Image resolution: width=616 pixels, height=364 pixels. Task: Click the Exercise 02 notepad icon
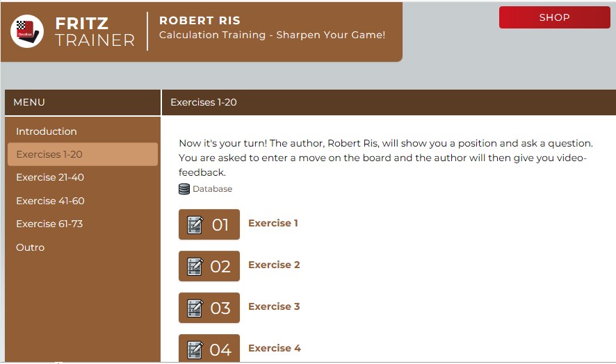click(195, 267)
